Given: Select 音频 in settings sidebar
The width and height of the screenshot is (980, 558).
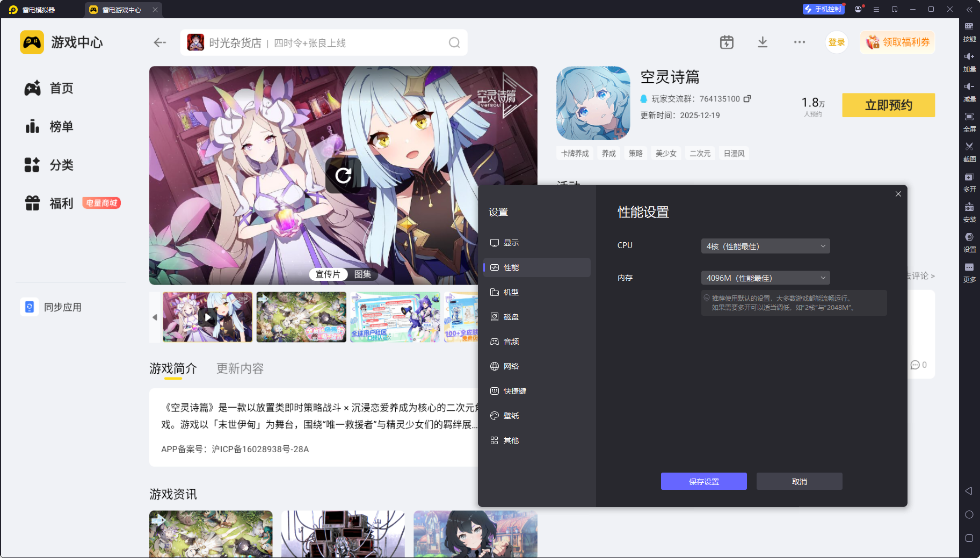Looking at the screenshot, I should pos(537,342).
